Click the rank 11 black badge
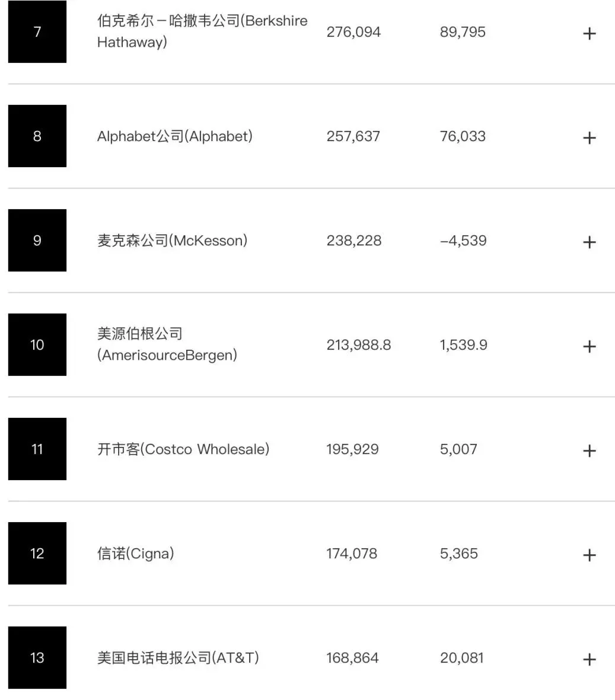 click(37, 449)
